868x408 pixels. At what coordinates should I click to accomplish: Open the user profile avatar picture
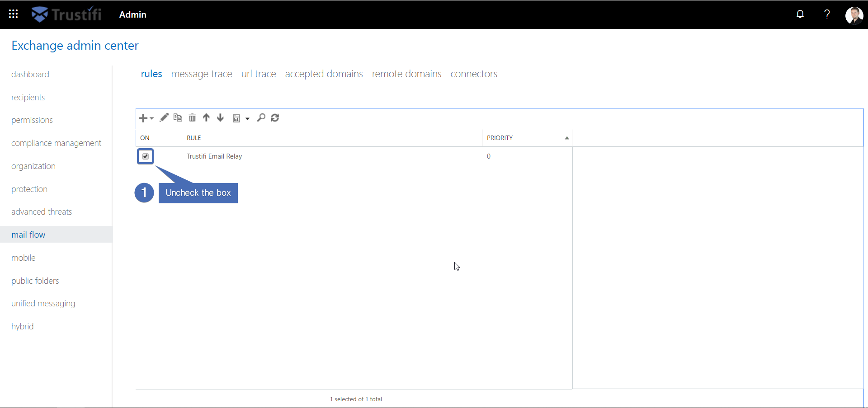click(x=854, y=14)
